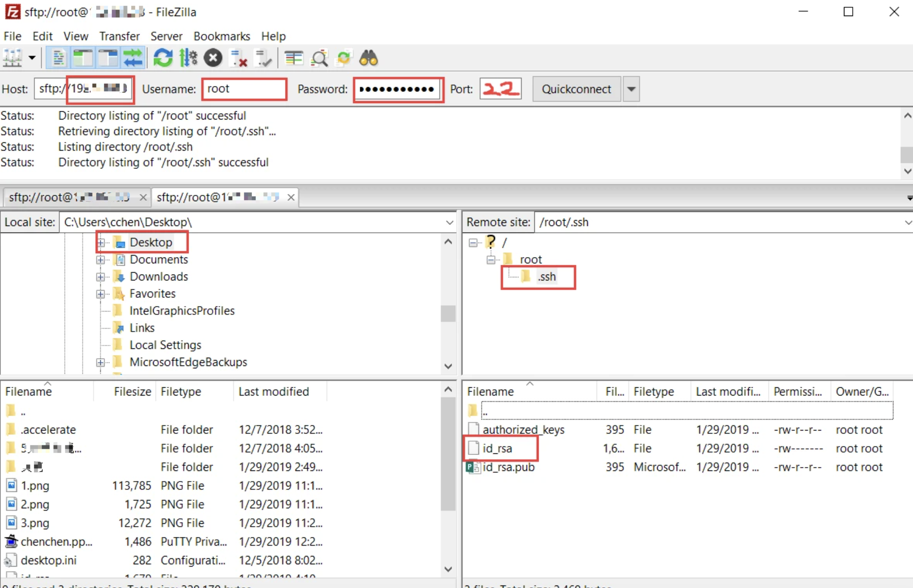
Task: Select the Links folder in local tree
Action: tap(142, 328)
